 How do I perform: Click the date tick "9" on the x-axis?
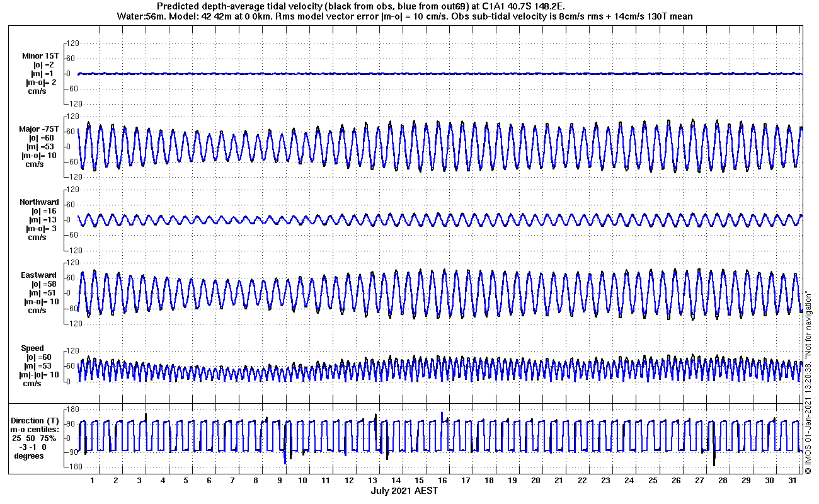279,481
